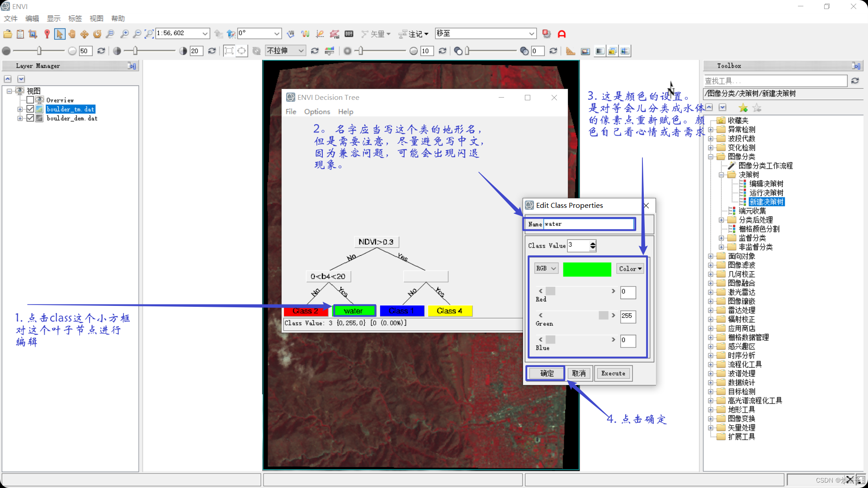The width and height of the screenshot is (868, 488).
Task: Expand the 面向对象 toolbox folder
Action: (x=711, y=256)
